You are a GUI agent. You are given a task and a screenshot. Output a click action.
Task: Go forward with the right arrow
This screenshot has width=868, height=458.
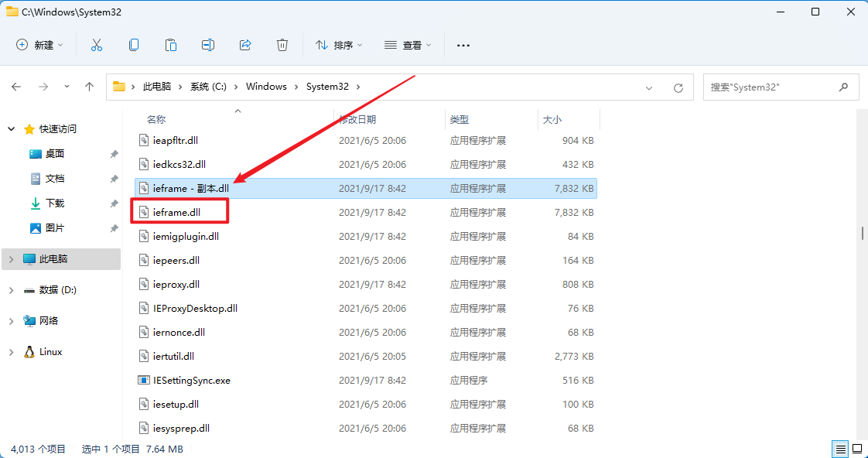point(43,87)
